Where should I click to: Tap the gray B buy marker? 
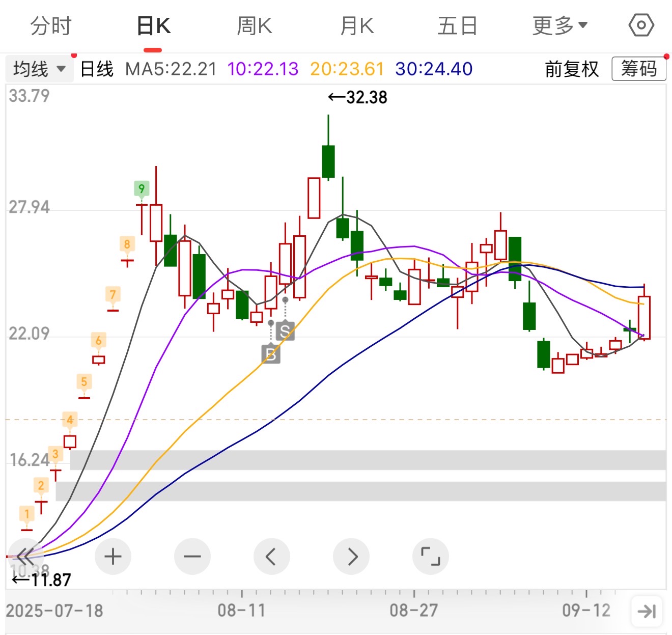(x=271, y=354)
